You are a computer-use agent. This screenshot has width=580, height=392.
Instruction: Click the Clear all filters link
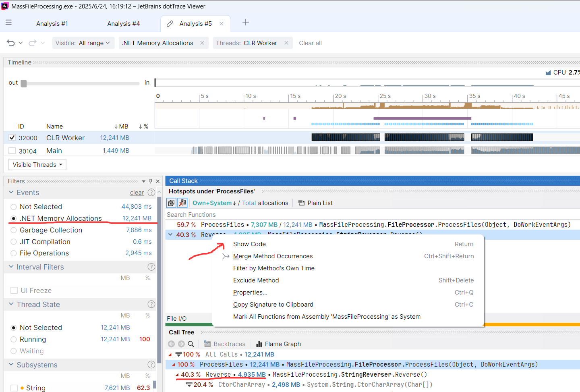click(310, 43)
